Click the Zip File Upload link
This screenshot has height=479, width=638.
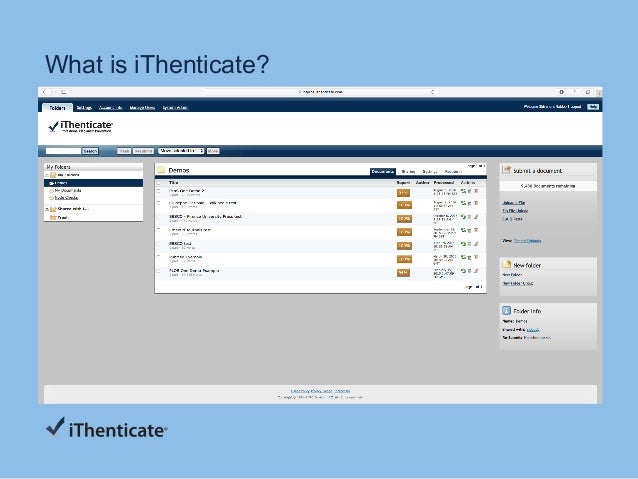515,211
